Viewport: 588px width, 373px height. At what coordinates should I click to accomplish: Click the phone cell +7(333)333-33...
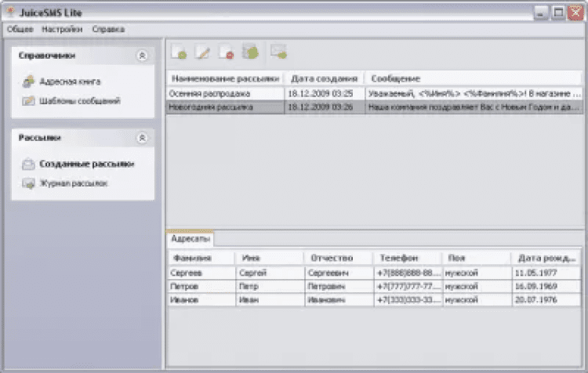point(408,300)
